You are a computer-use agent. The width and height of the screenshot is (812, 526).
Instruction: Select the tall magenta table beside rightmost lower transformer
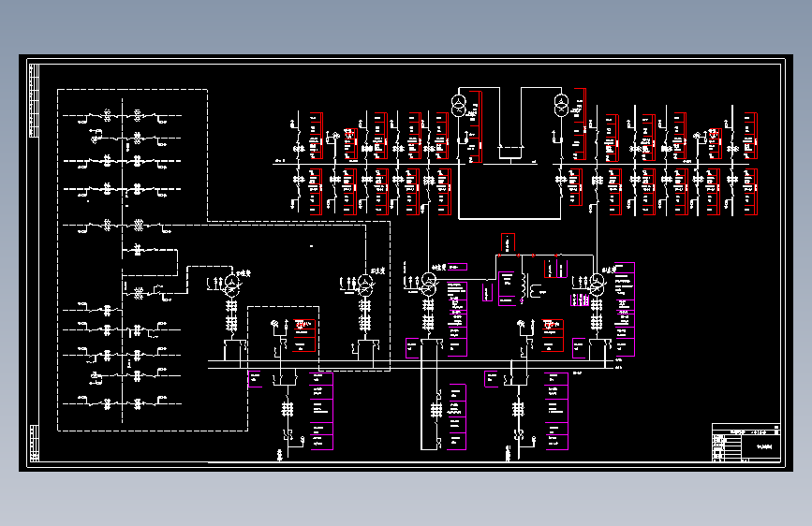[625, 309]
